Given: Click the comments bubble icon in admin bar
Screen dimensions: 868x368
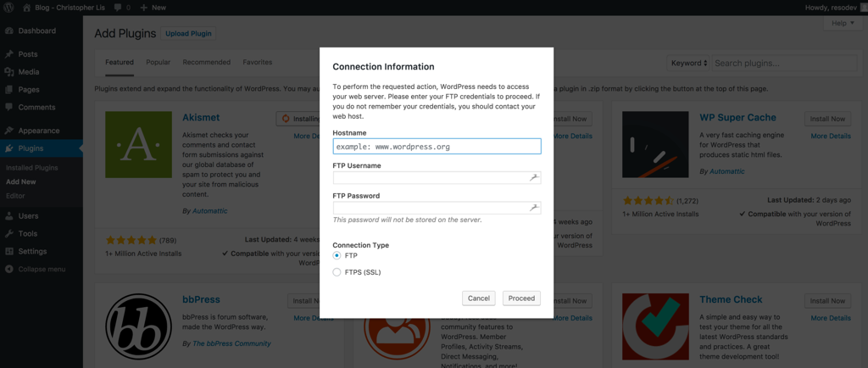Looking at the screenshot, I should [117, 8].
